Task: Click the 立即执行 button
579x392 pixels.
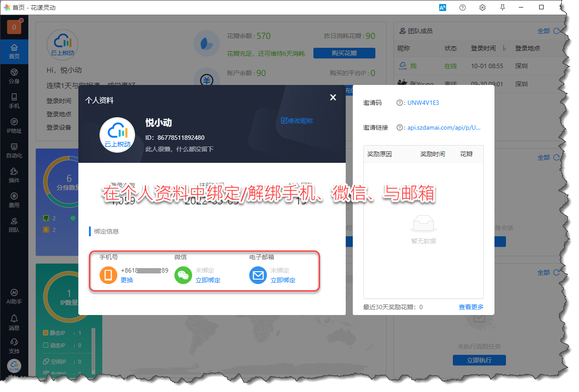Action: coord(479,360)
